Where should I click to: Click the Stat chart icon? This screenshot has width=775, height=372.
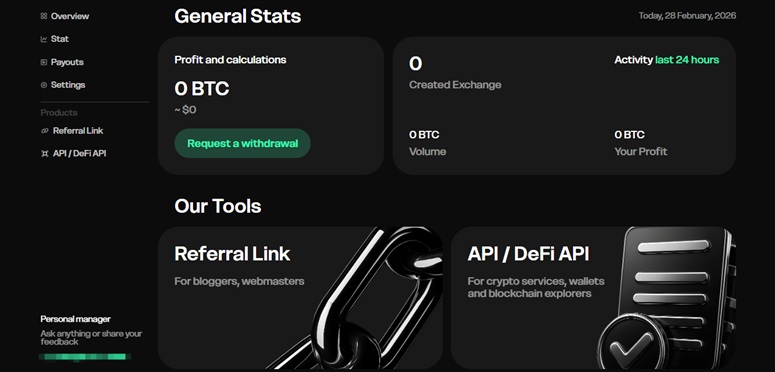click(x=43, y=39)
